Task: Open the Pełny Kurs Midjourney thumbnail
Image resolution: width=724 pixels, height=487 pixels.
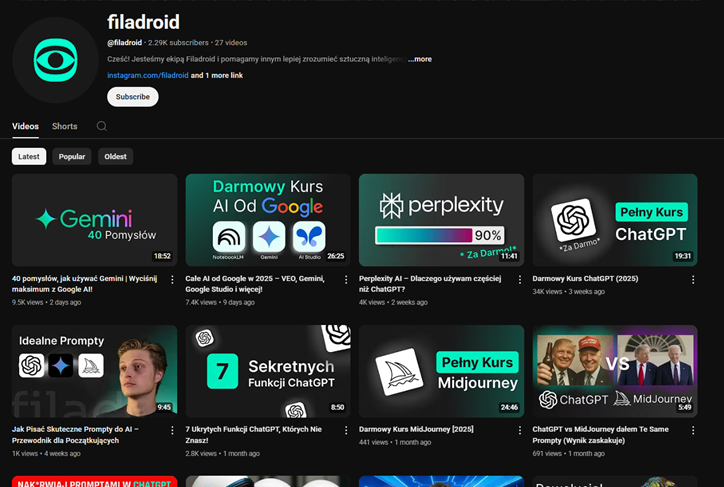Action: coord(441,371)
